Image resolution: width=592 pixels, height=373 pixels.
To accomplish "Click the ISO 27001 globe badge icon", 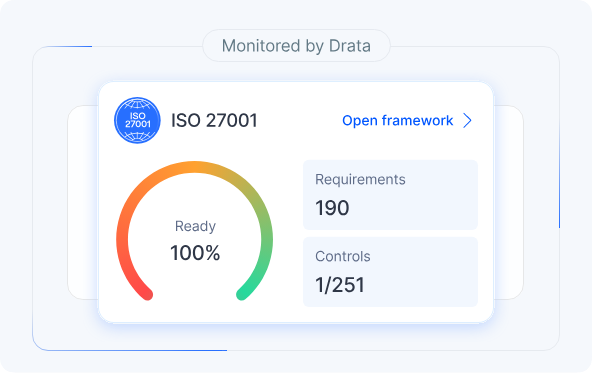I will tap(137, 120).
